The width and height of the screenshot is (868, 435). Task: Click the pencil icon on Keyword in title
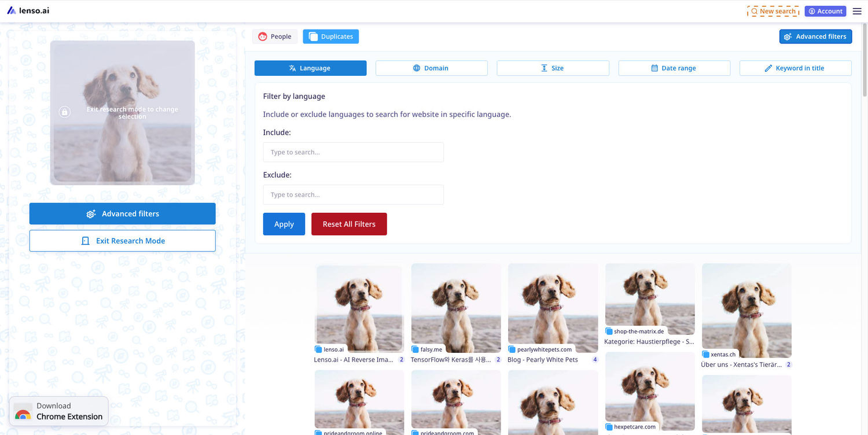768,68
